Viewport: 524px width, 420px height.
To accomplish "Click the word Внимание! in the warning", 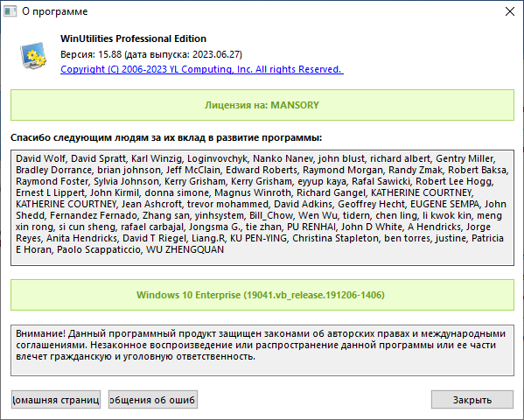I will click(x=40, y=333).
